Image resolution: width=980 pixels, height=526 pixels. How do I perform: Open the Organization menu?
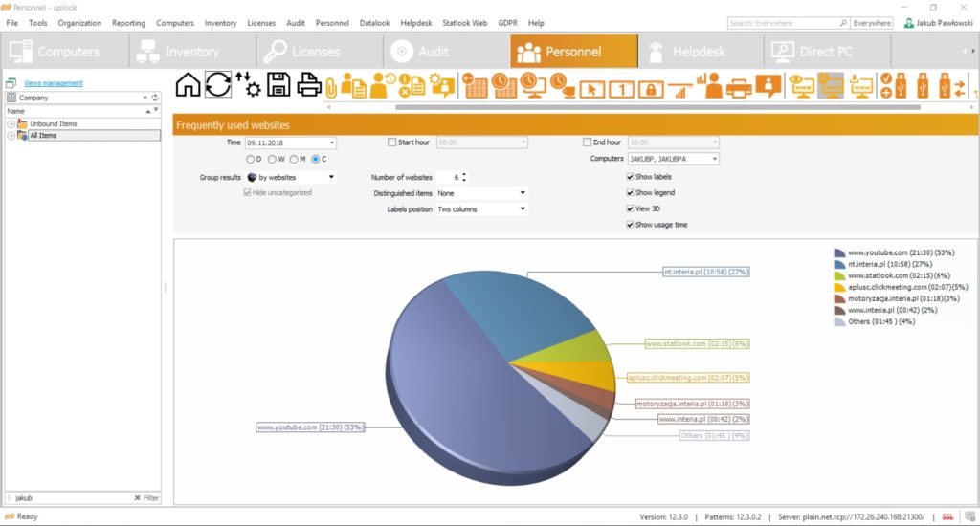[x=79, y=23]
